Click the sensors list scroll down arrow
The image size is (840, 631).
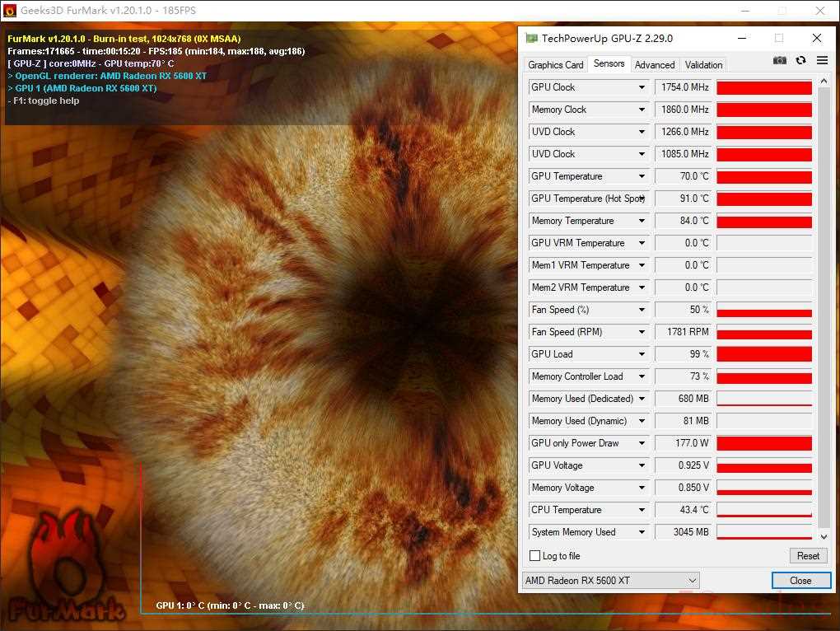pyautogui.click(x=824, y=536)
